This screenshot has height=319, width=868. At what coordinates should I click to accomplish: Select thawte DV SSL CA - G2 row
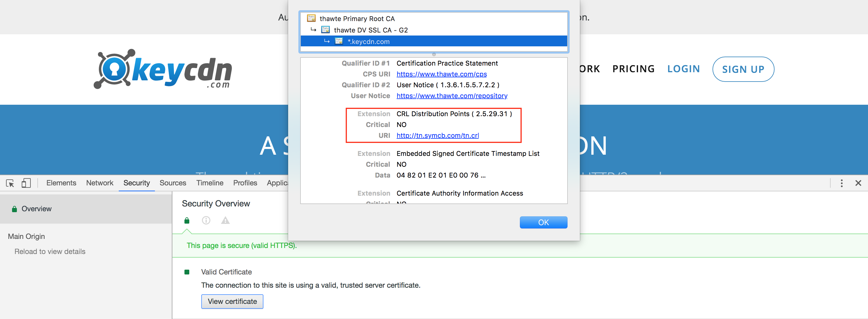pos(434,30)
